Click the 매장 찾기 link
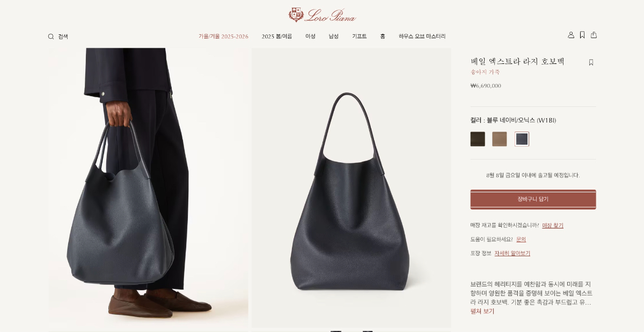The image size is (644, 332). tap(553, 226)
